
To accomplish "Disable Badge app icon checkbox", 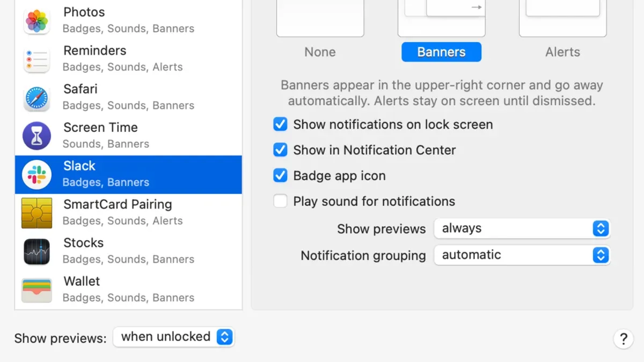I will (280, 175).
